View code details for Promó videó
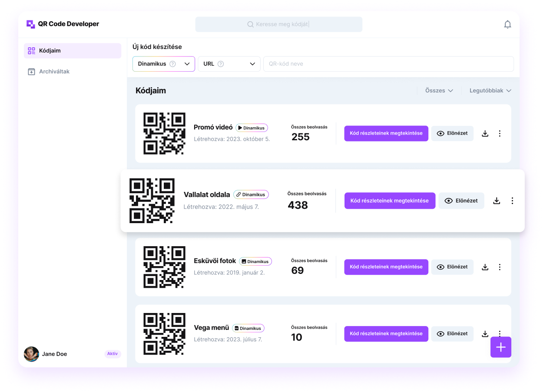Image resolution: width=550 pixels, height=392 pixels. (x=386, y=134)
